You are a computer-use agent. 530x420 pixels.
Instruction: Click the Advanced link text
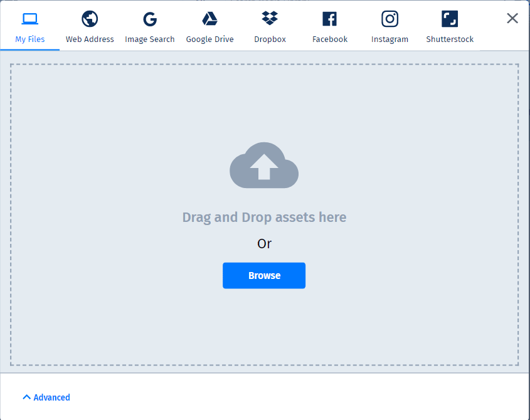[x=51, y=397]
